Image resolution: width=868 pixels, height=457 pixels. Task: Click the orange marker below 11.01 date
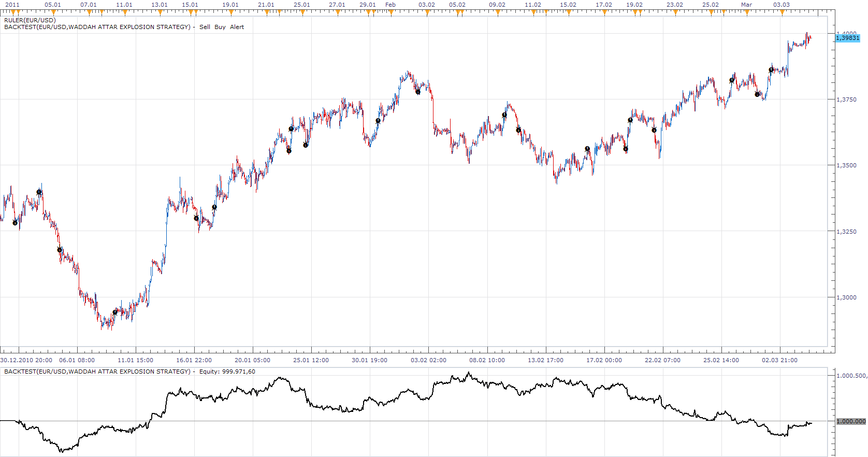coord(124,12)
